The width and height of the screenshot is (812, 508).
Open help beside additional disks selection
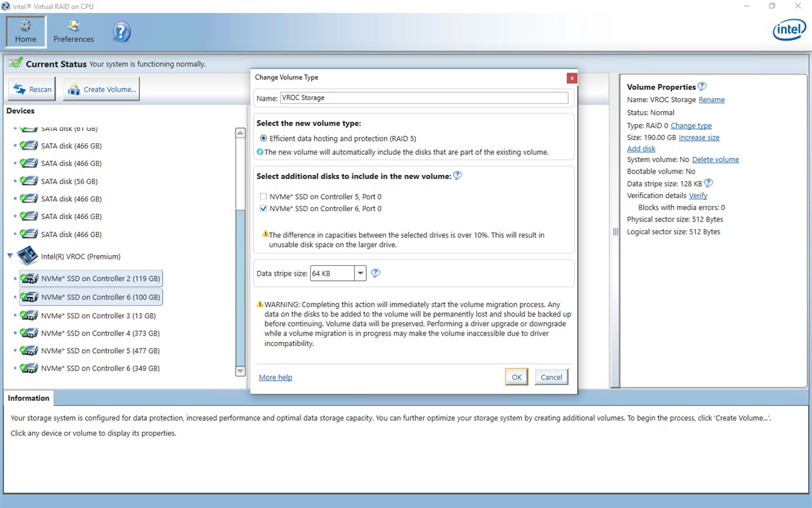[457, 174]
